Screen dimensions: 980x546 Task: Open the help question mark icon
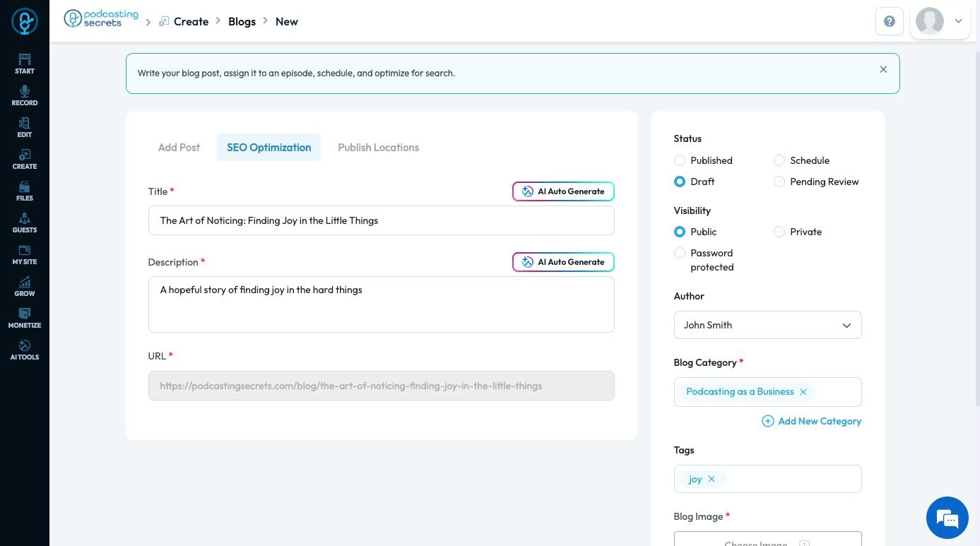coord(889,21)
